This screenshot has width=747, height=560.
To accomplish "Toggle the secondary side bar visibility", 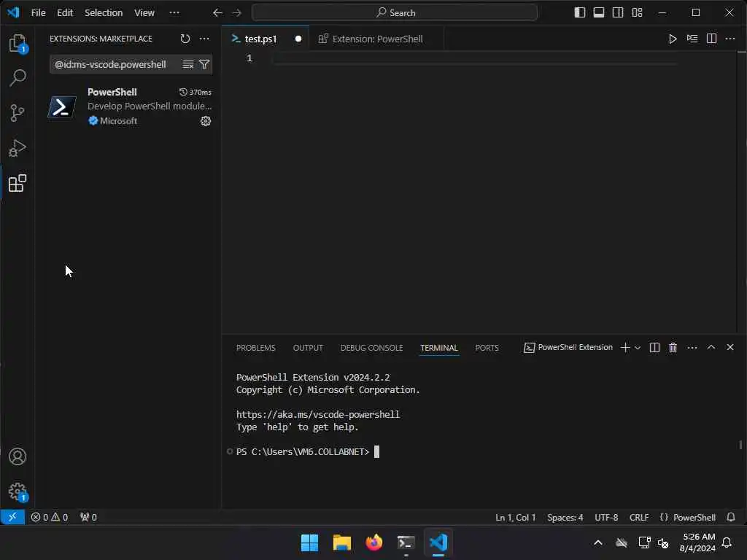I will click(618, 13).
